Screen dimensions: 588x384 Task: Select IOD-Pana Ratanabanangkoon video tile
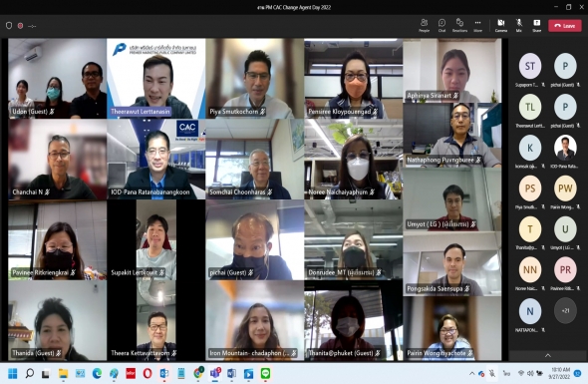click(x=156, y=160)
